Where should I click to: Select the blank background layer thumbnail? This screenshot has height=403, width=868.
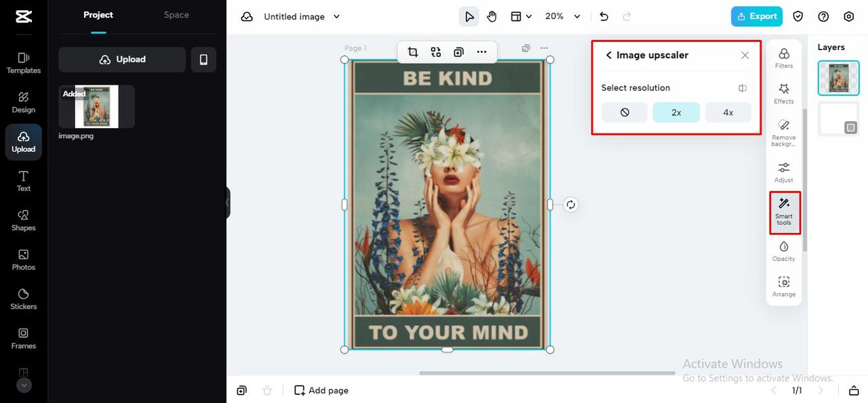point(838,119)
